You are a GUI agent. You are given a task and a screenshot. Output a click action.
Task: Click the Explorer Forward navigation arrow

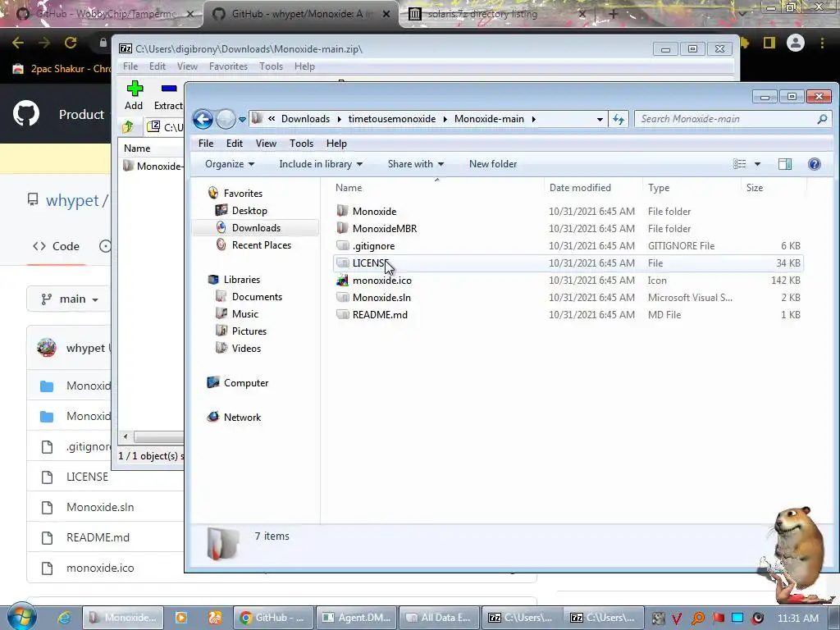click(226, 119)
